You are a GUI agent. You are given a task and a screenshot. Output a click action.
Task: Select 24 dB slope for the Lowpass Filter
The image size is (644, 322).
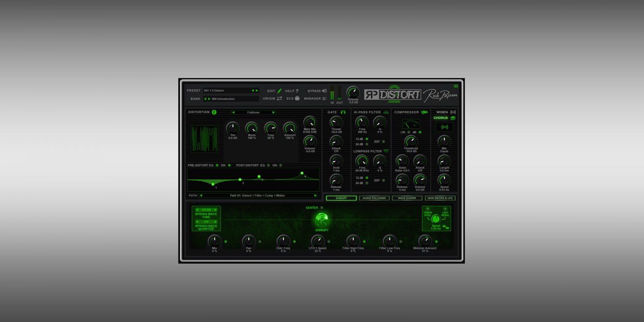(x=366, y=182)
